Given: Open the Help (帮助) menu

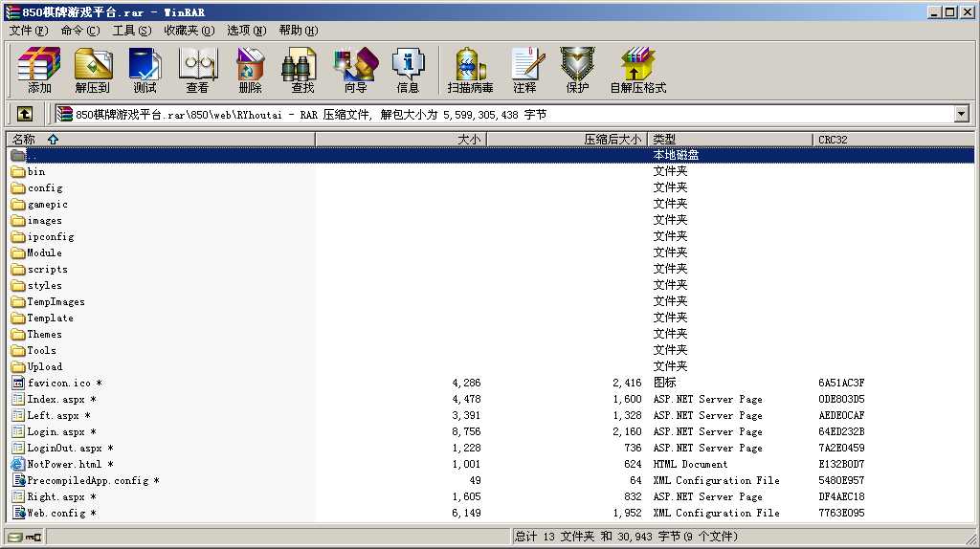Looking at the screenshot, I should (x=299, y=30).
